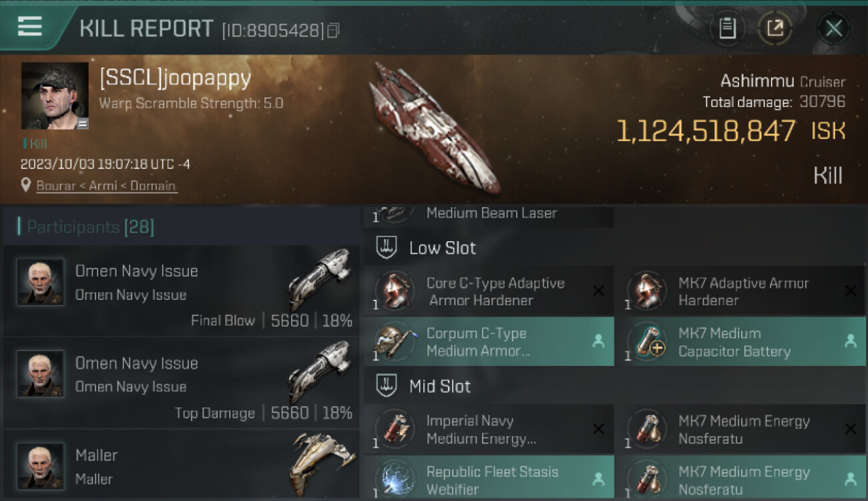Share the kill report via export icon

pos(775,28)
